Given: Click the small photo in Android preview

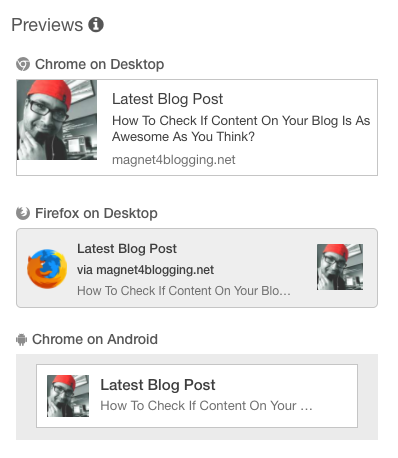Looking at the screenshot, I should click(68, 396).
